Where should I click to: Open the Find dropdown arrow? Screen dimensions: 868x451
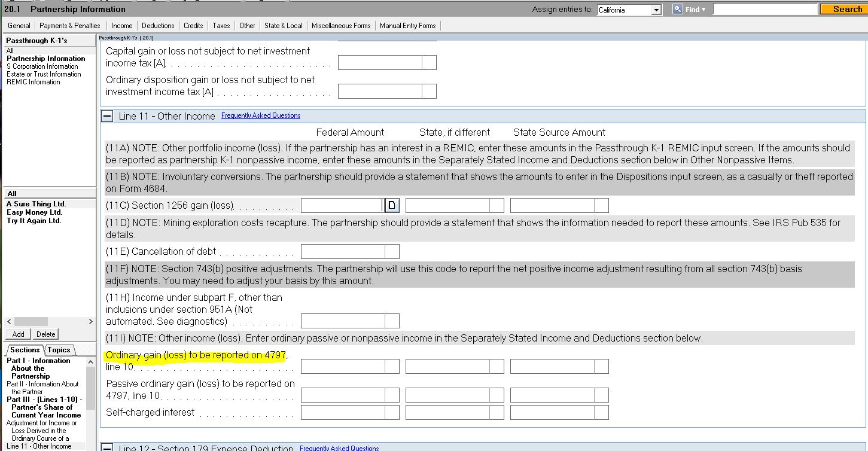pos(703,10)
